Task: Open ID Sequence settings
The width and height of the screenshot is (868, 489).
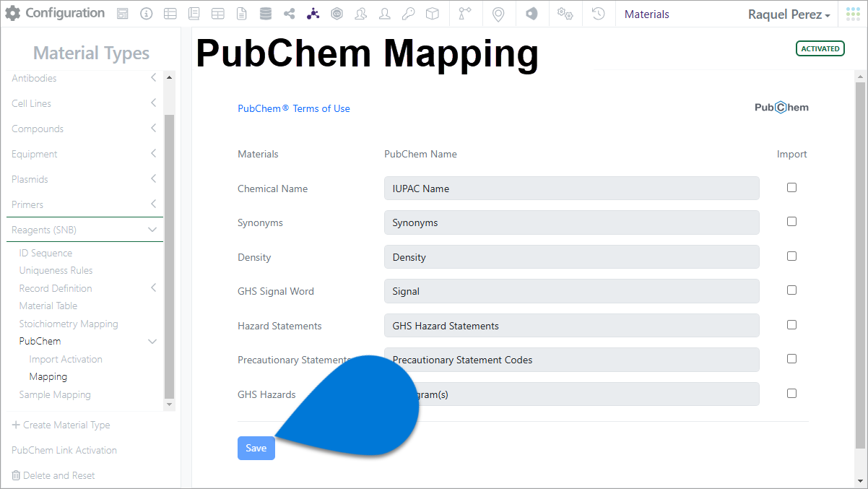Action: tap(45, 253)
